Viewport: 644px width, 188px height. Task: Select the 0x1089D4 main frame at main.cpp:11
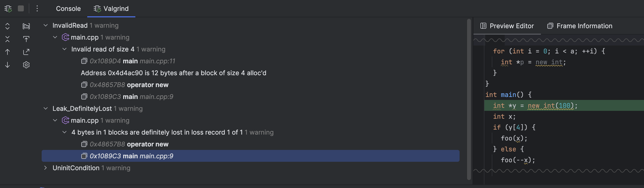133,61
